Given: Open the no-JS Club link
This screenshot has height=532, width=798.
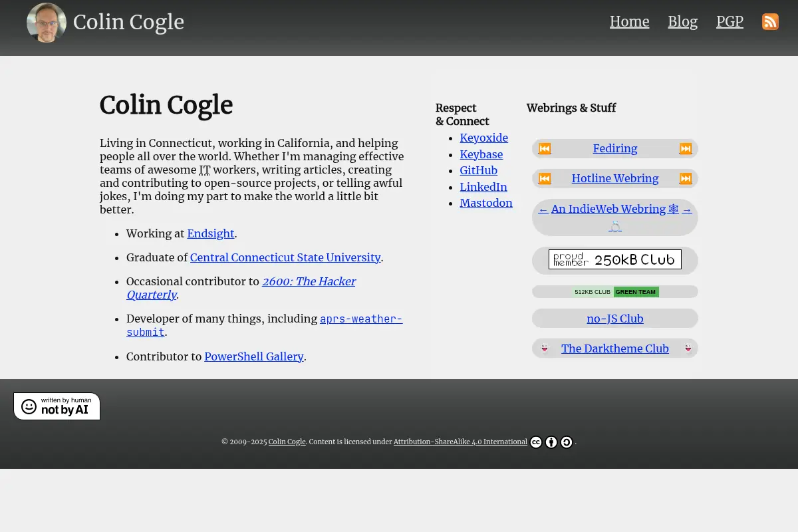Looking at the screenshot, I should pos(615,319).
